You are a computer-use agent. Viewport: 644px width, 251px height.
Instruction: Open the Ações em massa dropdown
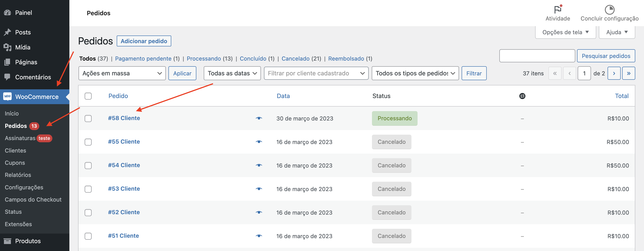pyautogui.click(x=122, y=73)
